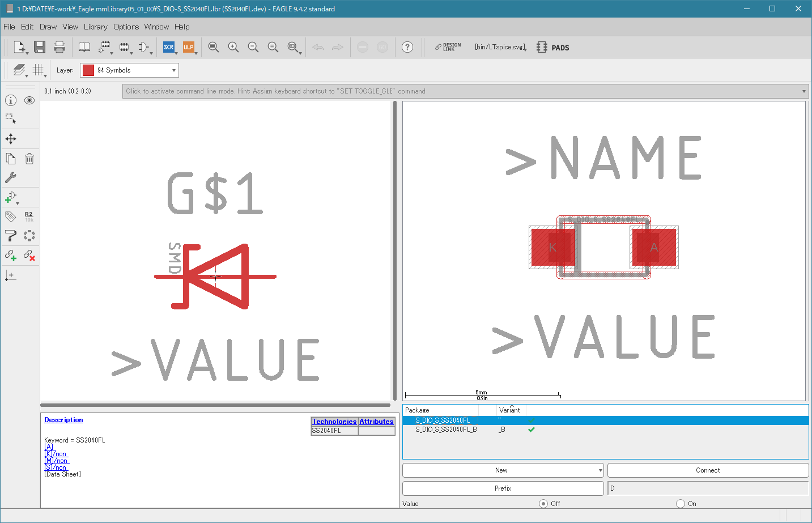Click the Print icon

click(59, 47)
